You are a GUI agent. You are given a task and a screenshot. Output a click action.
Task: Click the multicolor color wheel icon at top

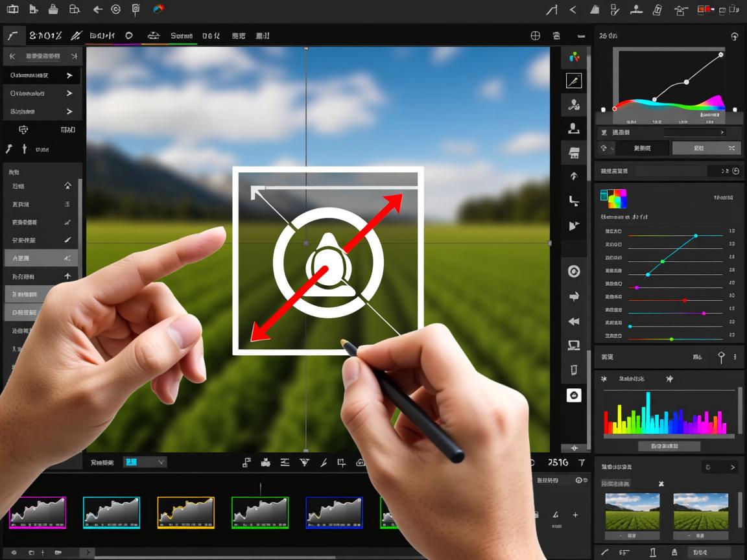pos(158,10)
